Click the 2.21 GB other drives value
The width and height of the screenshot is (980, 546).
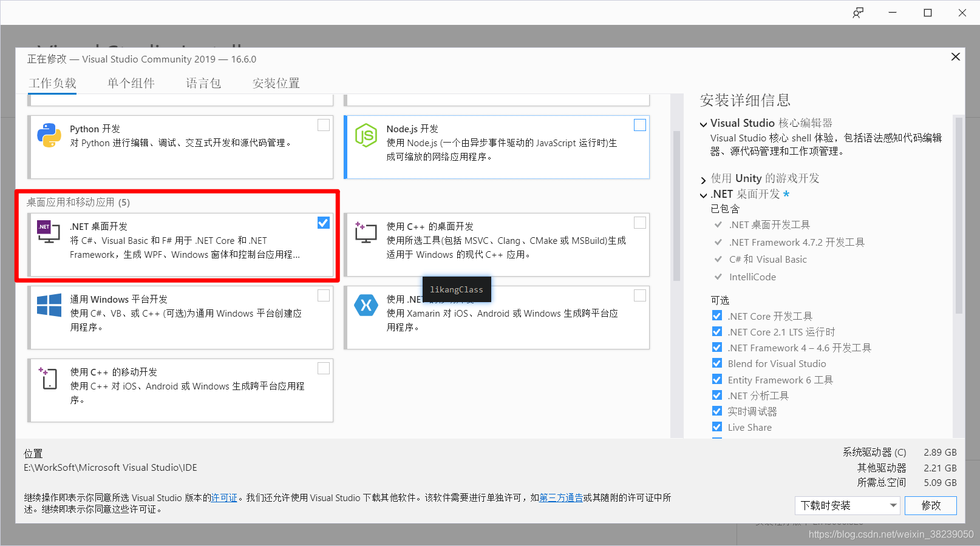pyautogui.click(x=940, y=468)
